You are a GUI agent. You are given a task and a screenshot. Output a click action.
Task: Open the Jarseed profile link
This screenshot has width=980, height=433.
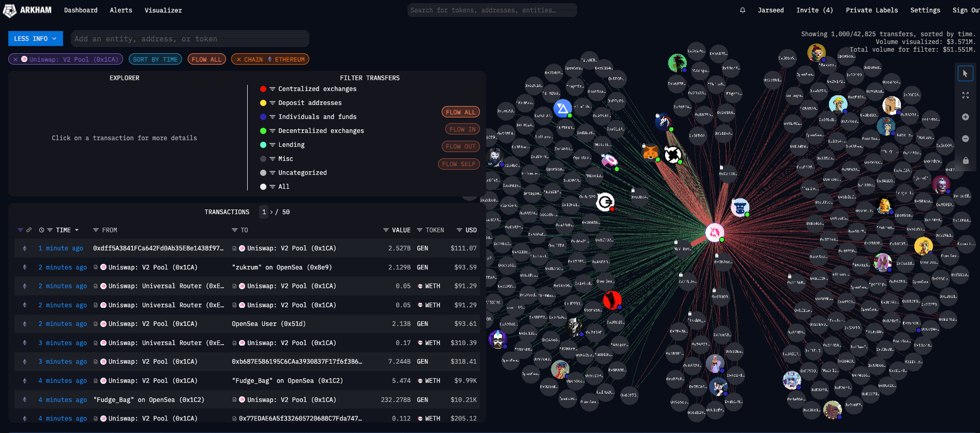(x=771, y=10)
